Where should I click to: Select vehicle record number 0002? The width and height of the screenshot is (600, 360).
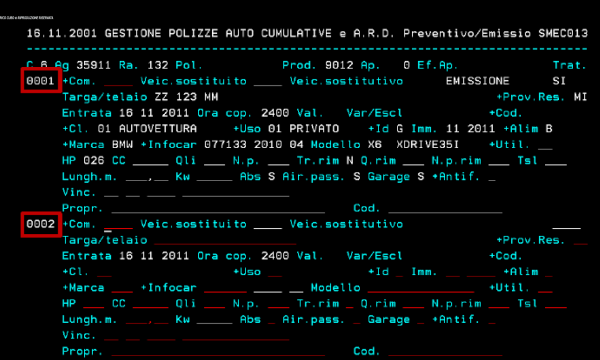click(41, 224)
